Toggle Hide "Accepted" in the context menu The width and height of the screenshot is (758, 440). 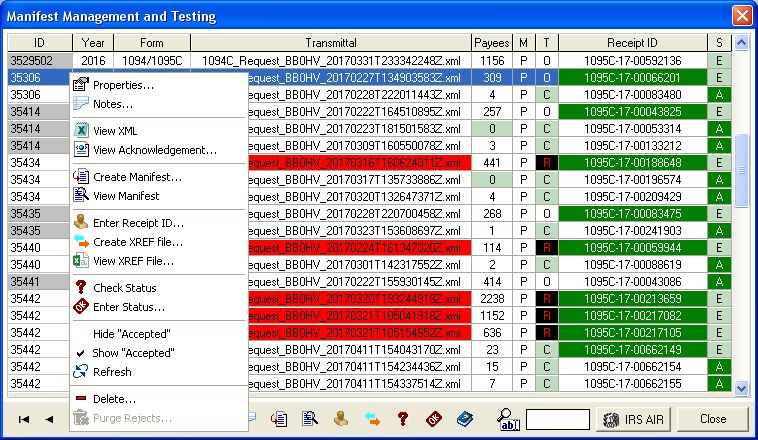132,334
